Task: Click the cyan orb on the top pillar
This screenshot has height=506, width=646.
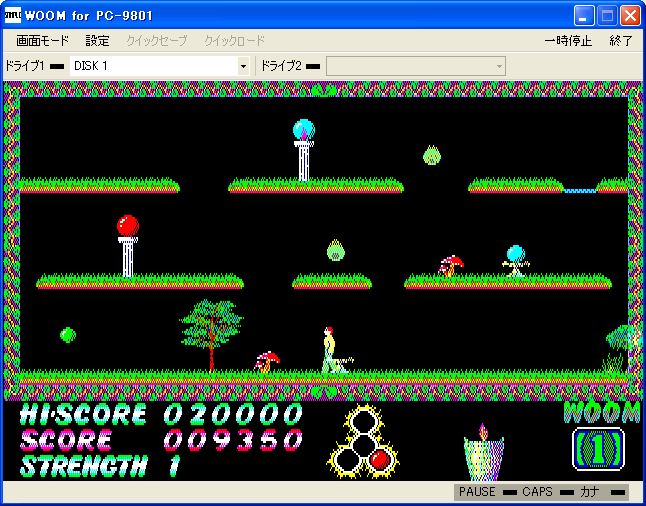Action: coord(304,129)
